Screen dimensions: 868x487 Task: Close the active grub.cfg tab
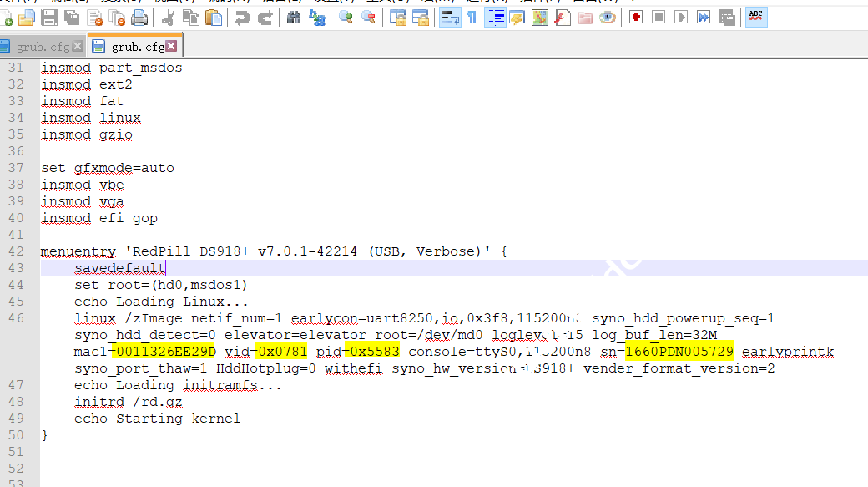(171, 46)
